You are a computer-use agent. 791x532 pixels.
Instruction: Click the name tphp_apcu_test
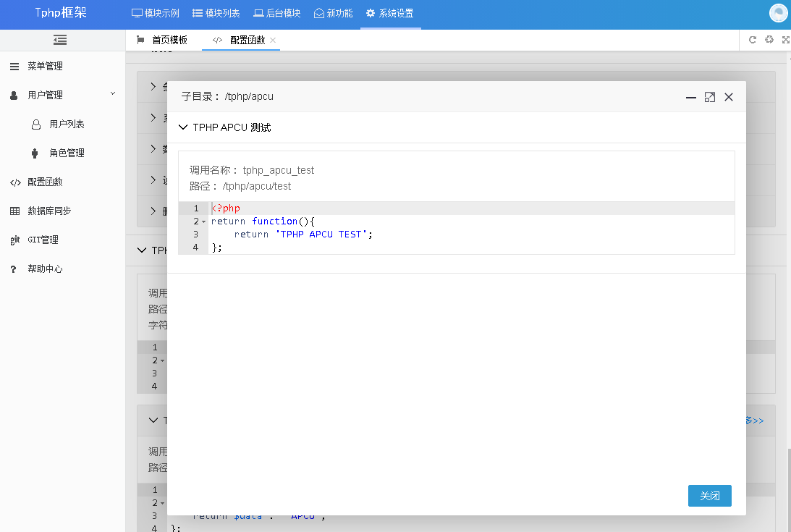pos(279,170)
